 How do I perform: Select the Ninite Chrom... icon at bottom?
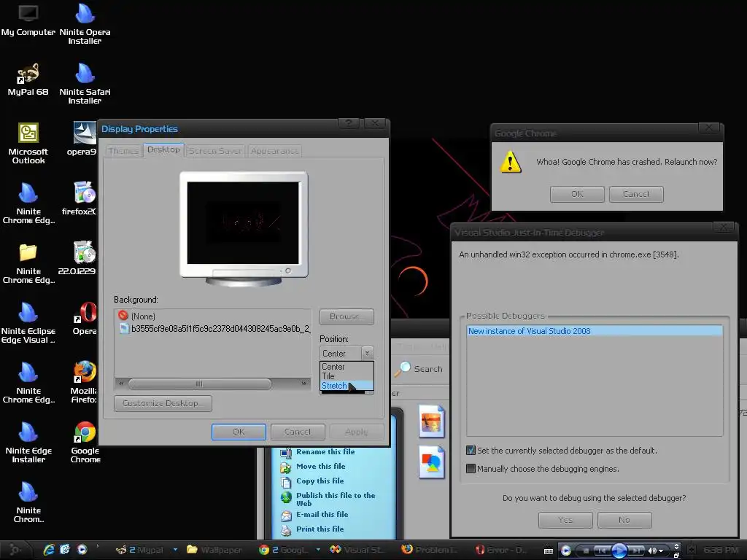[28, 502]
